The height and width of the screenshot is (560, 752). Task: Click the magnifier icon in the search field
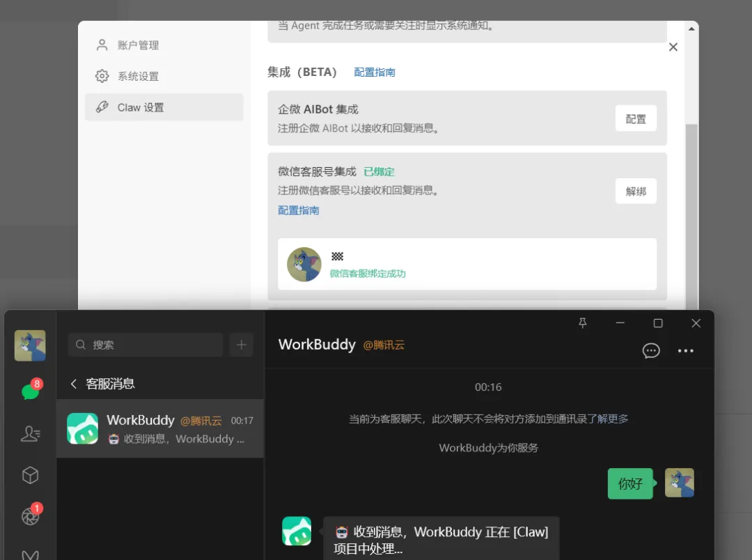pos(81,345)
